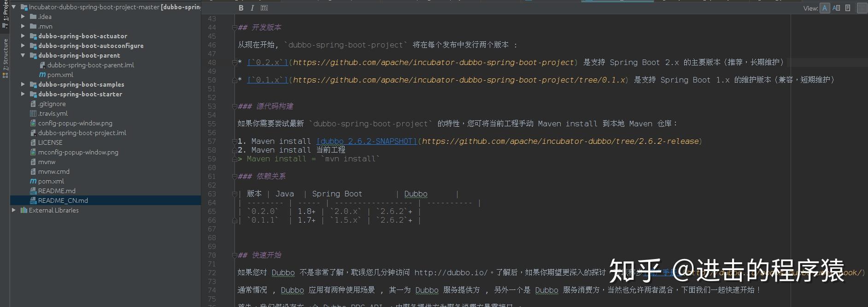Open the Project tool window tab
Screen dimensions: 868x307
(x=5, y=14)
